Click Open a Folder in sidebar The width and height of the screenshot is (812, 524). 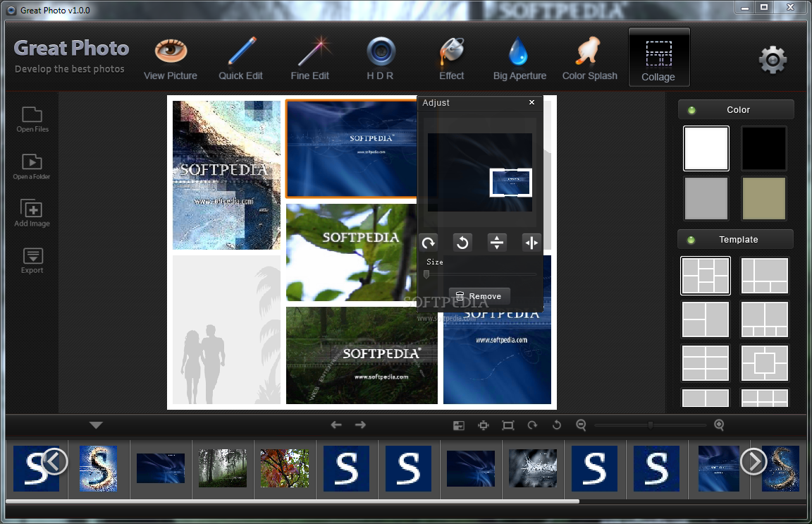click(x=32, y=167)
